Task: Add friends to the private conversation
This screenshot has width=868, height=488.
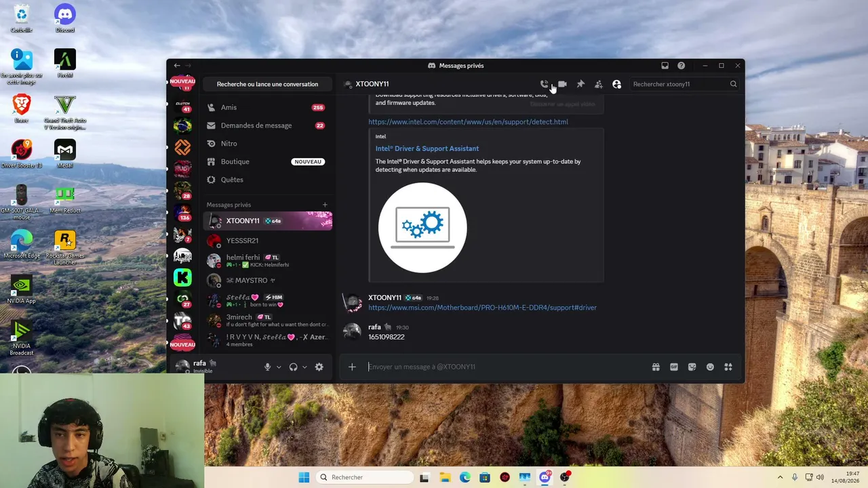Action: [x=598, y=84]
